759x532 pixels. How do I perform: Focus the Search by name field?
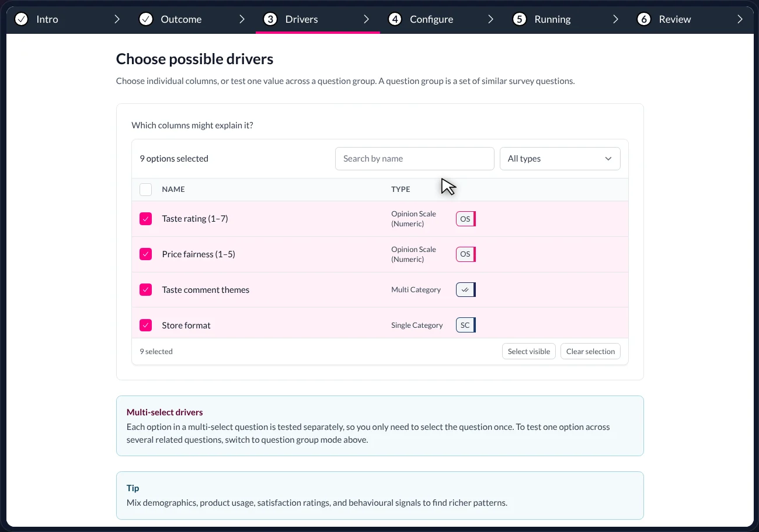(x=415, y=159)
